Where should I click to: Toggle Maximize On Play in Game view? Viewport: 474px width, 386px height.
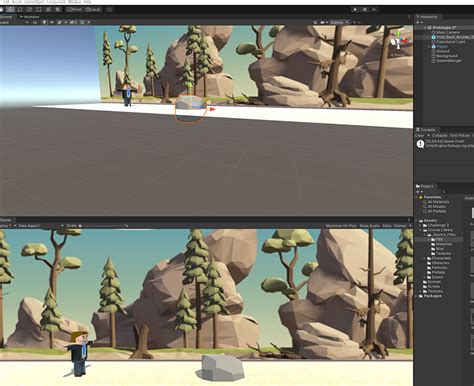click(341, 226)
